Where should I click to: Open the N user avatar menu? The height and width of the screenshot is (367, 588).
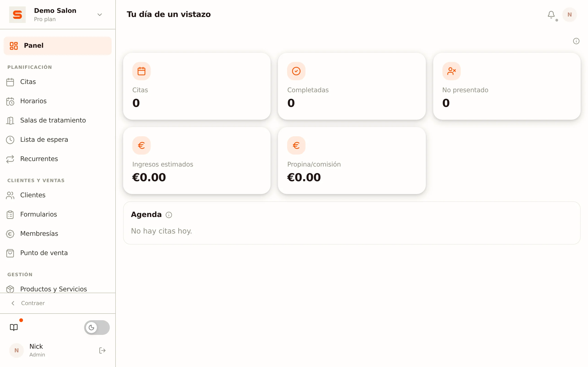click(569, 14)
